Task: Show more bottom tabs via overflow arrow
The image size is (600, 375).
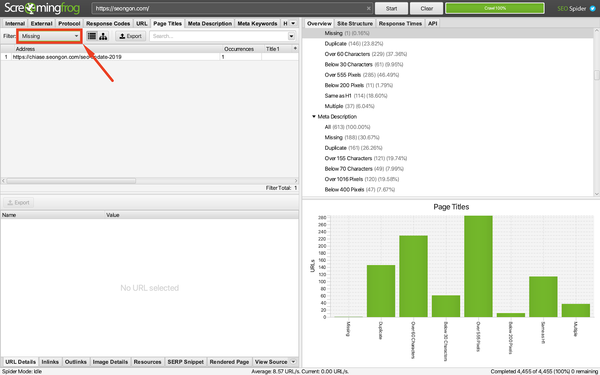Action: pyautogui.click(x=293, y=362)
